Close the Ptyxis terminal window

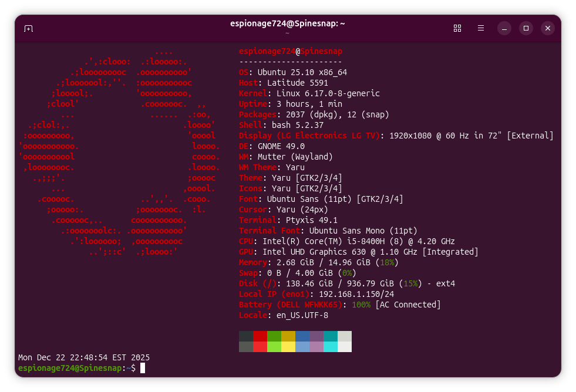[x=547, y=28]
